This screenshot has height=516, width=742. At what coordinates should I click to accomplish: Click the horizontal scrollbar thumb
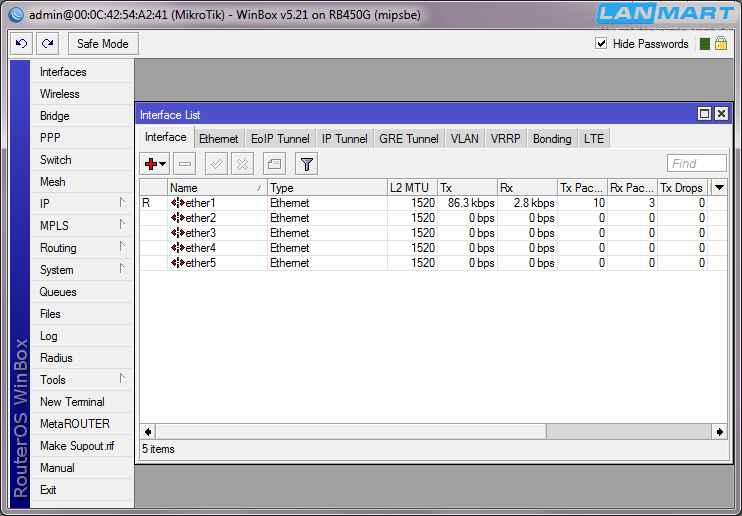point(351,432)
